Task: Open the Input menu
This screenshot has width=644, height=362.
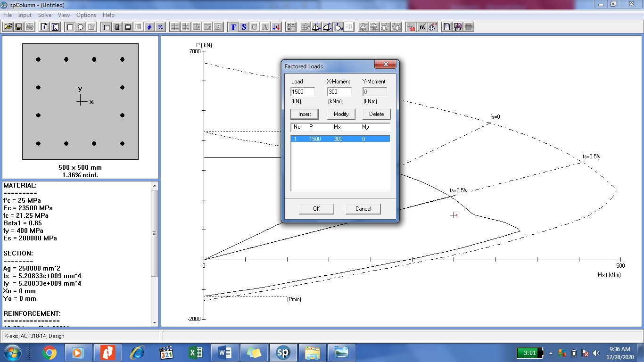Action: 25,15
